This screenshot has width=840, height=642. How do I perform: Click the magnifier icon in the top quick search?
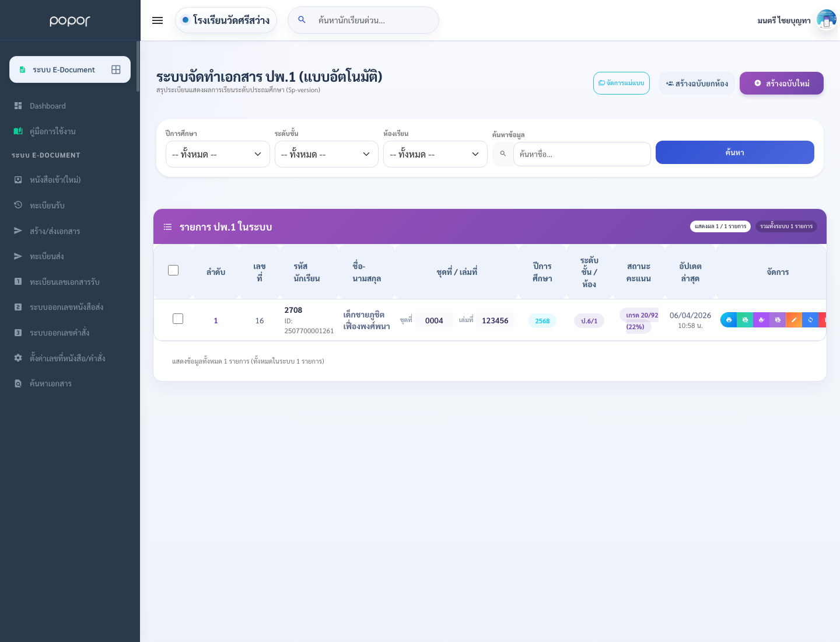coord(302,20)
